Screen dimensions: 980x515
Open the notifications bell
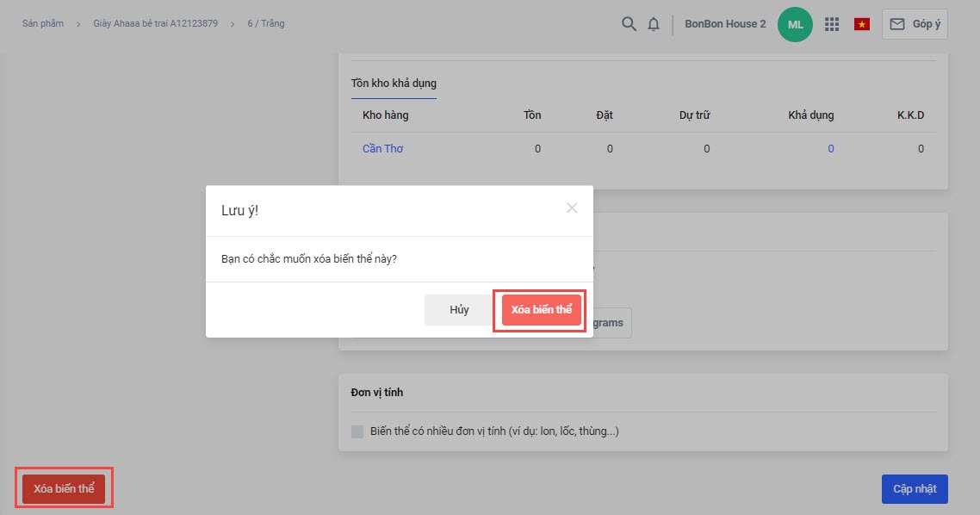pos(653,24)
